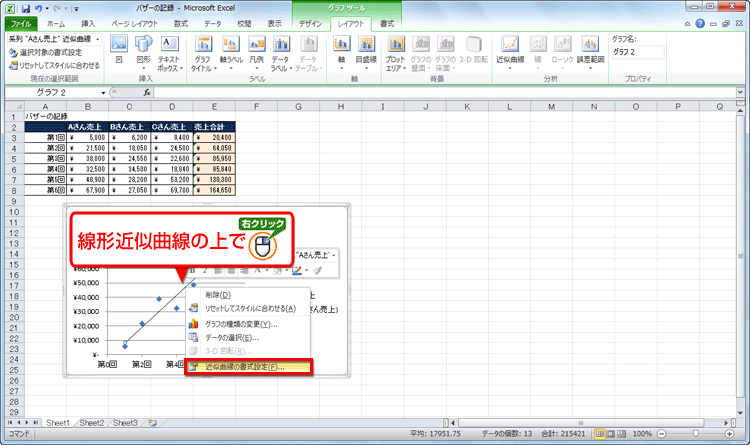The height and width of the screenshot is (445, 750).
Task: Click the zoom slider handle
Action: (x=695, y=434)
